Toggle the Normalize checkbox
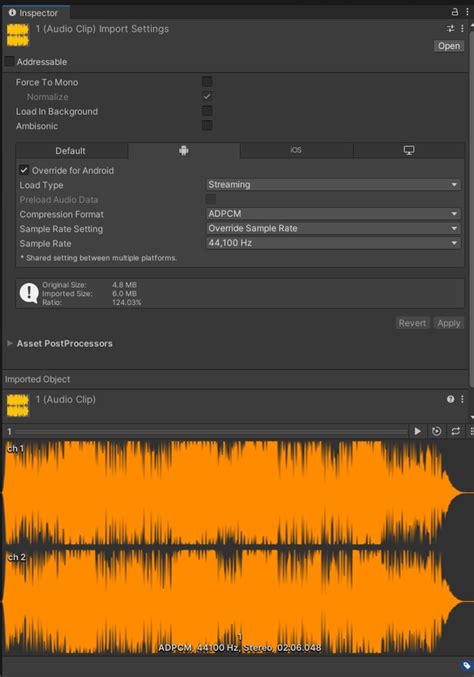The height and width of the screenshot is (677, 474). pos(207,96)
